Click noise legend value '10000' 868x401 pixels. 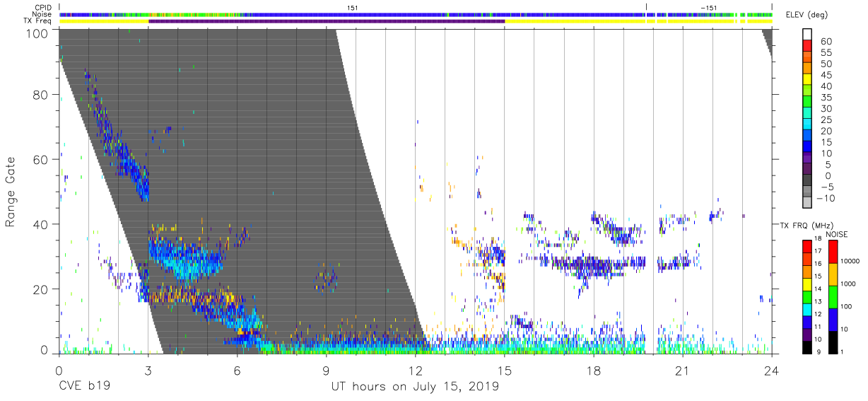[x=850, y=262]
